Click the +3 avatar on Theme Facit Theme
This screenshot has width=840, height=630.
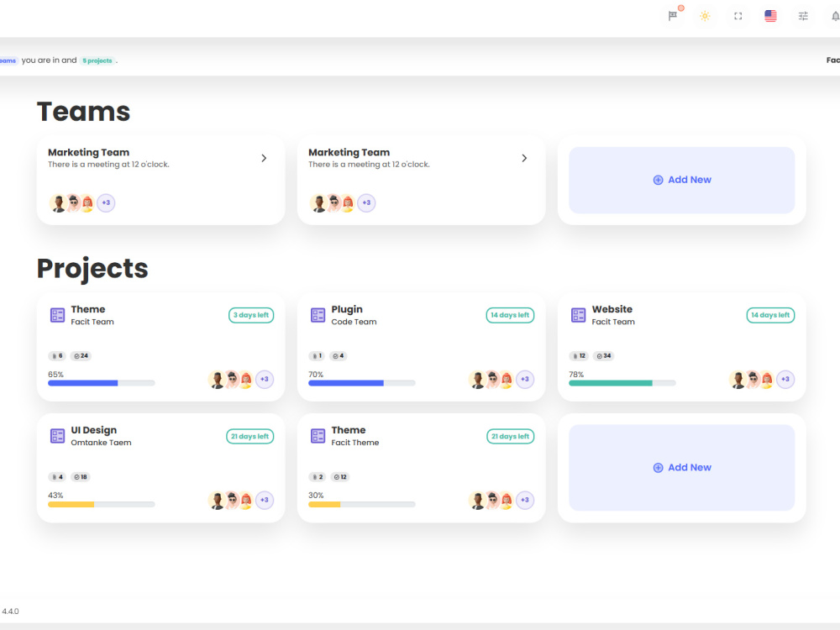click(x=525, y=500)
